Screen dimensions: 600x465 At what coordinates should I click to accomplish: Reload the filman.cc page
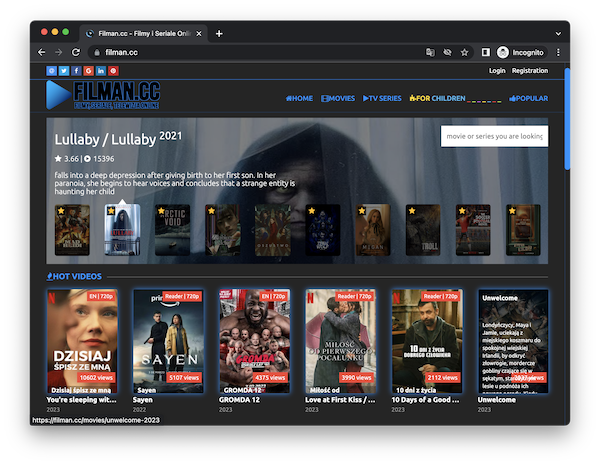coord(76,52)
